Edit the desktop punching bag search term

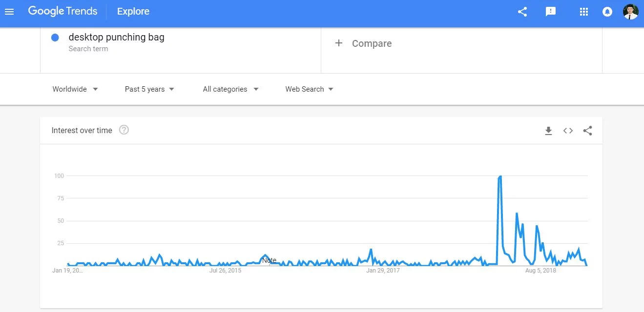click(x=116, y=38)
